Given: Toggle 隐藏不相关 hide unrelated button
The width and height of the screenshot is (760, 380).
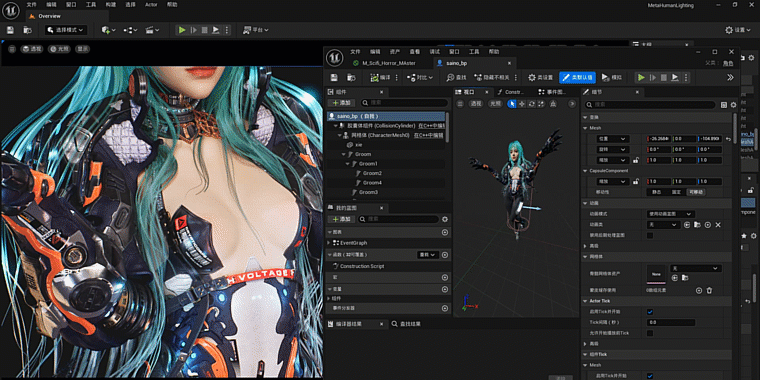Looking at the screenshot, I should pos(491,78).
